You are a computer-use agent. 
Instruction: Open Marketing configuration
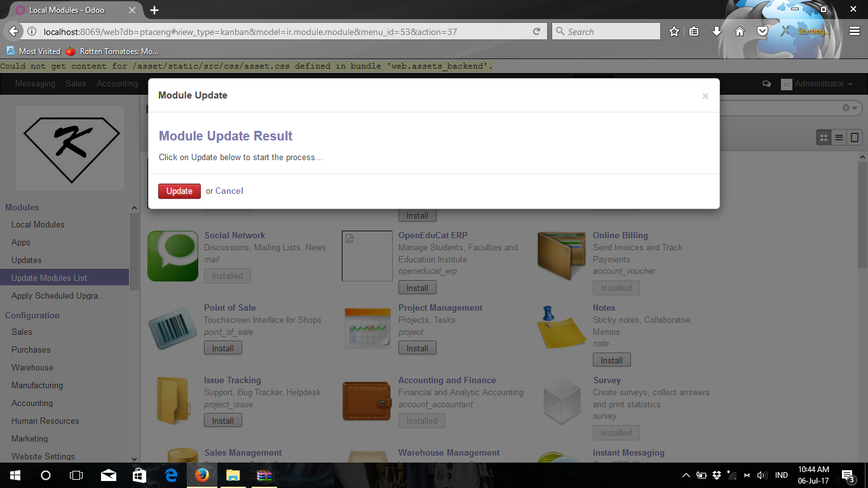click(x=29, y=438)
